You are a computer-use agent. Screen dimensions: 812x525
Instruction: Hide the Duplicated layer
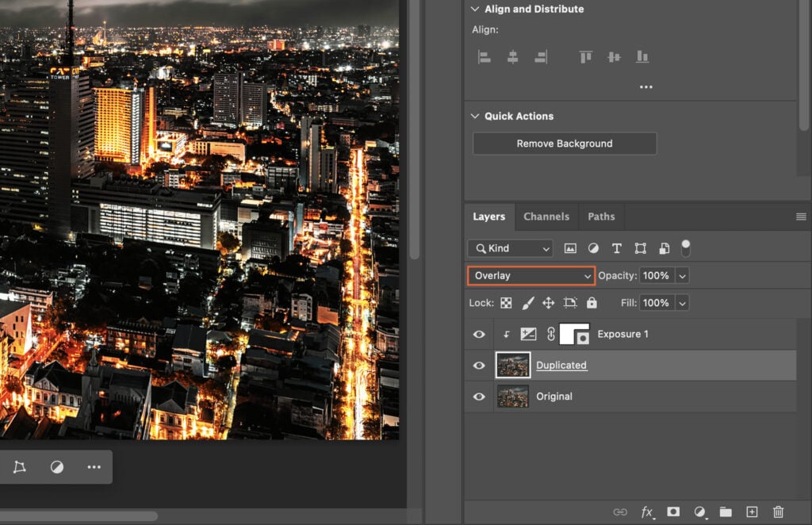click(479, 365)
